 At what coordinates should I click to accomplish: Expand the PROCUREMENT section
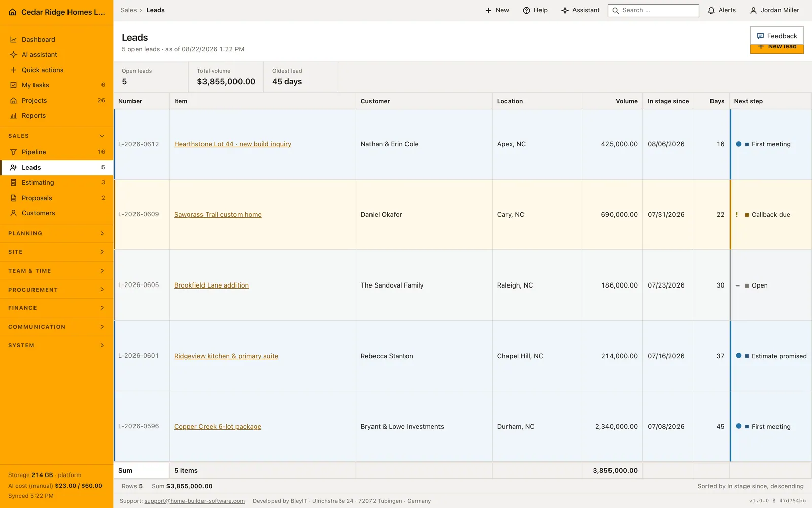[56, 290]
